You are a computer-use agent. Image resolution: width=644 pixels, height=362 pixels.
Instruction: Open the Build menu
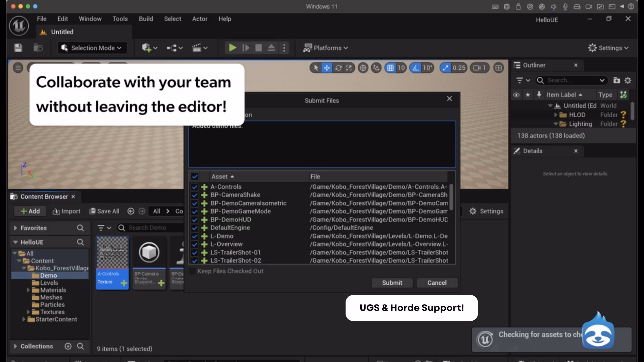(x=146, y=19)
